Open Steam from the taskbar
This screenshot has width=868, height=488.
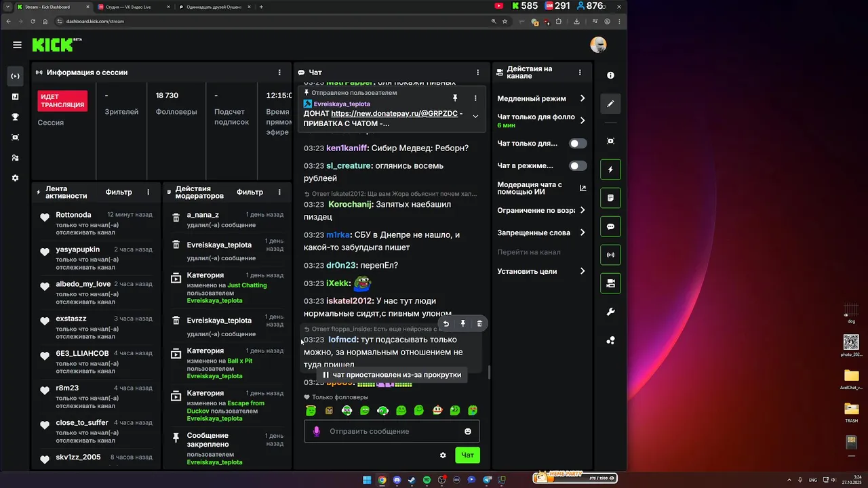(412, 480)
